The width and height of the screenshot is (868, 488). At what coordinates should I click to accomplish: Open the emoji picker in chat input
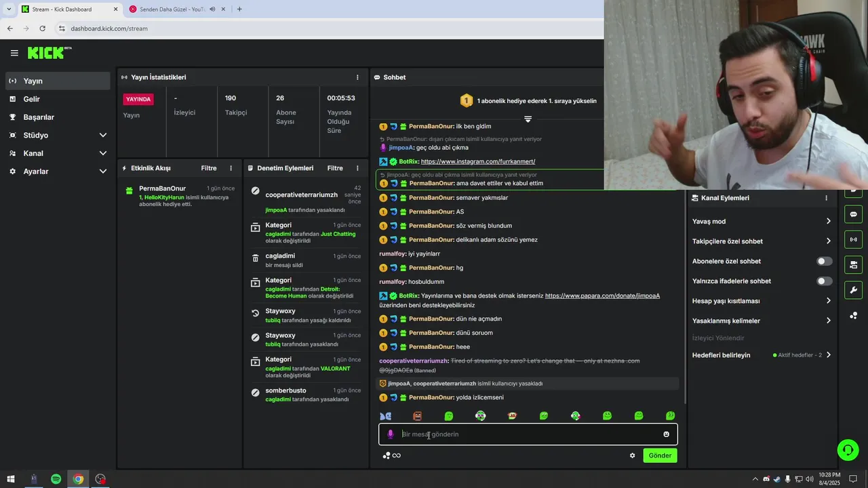pyautogui.click(x=666, y=434)
